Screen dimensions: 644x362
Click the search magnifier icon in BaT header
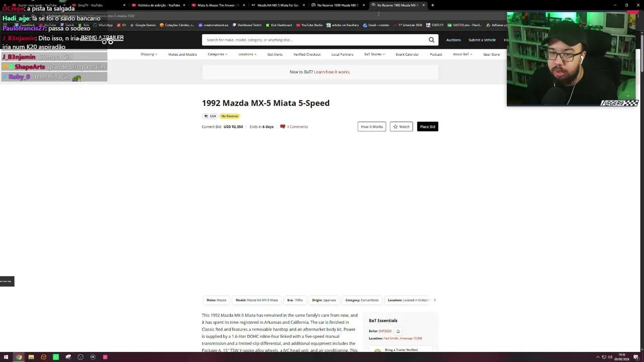(431, 40)
